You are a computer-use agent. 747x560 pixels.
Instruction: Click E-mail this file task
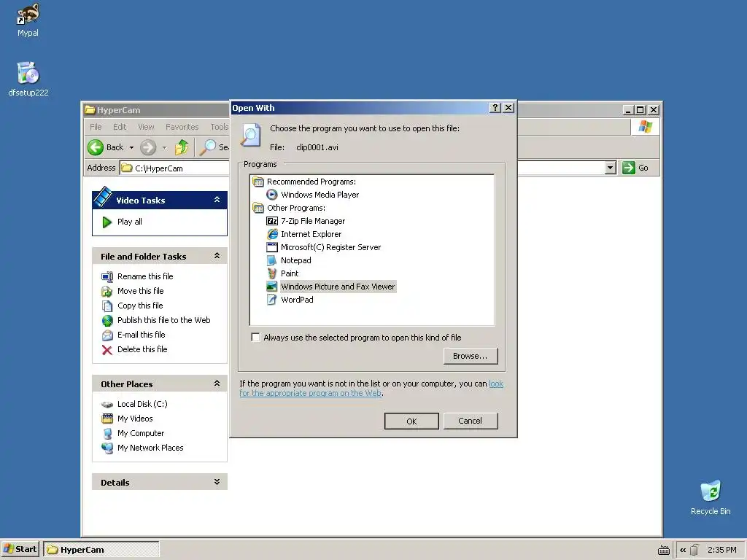click(141, 335)
